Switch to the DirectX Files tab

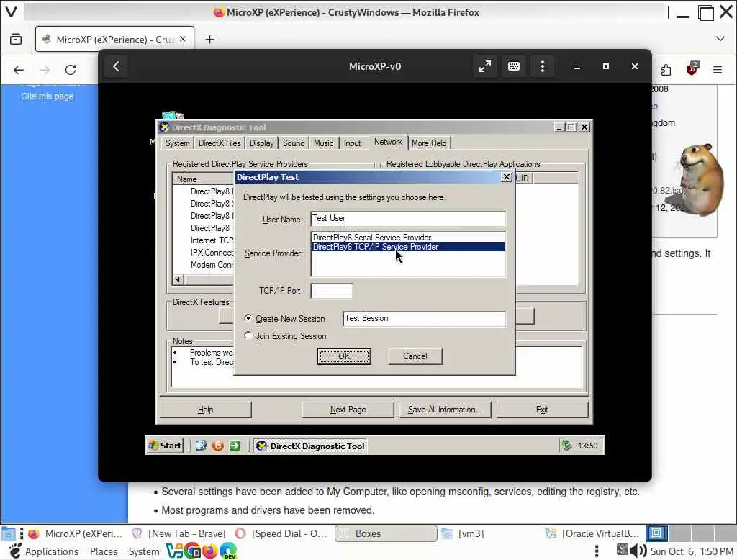pos(219,143)
